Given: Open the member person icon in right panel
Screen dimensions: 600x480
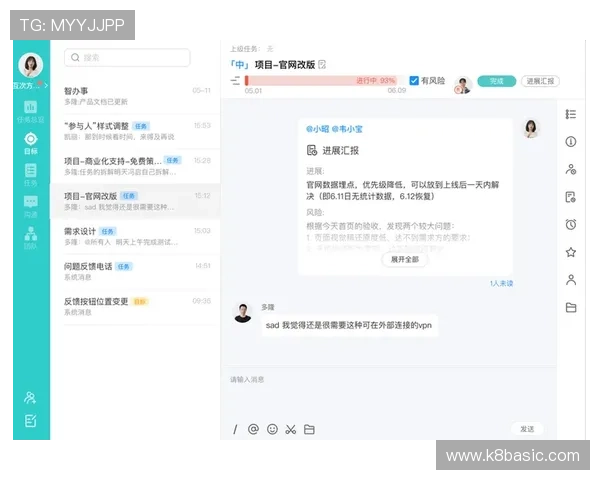Looking at the screenshot, I should (571, 280).
